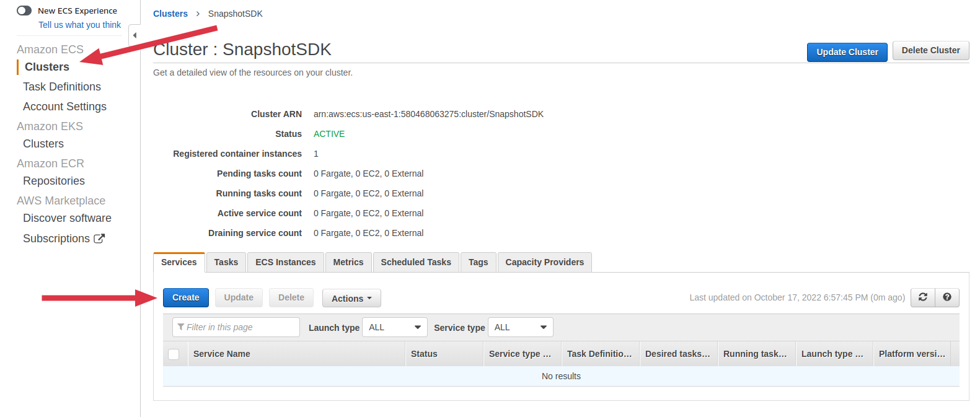This screenshot has height=417, width=980.
Task: Switch to the Tasks tab
Action: 226,262
